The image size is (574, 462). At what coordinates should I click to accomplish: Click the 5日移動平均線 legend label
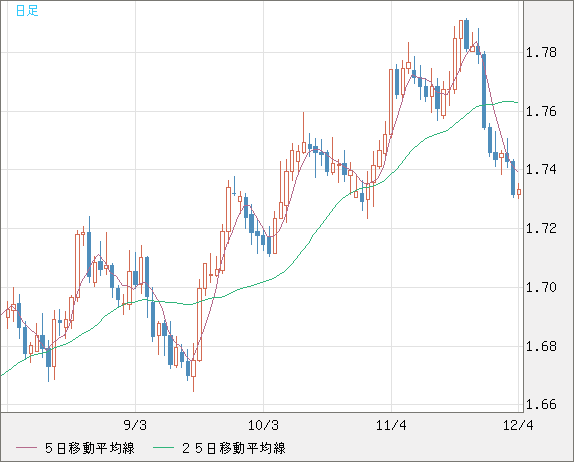pyautogui.click(x=90, y=448)
